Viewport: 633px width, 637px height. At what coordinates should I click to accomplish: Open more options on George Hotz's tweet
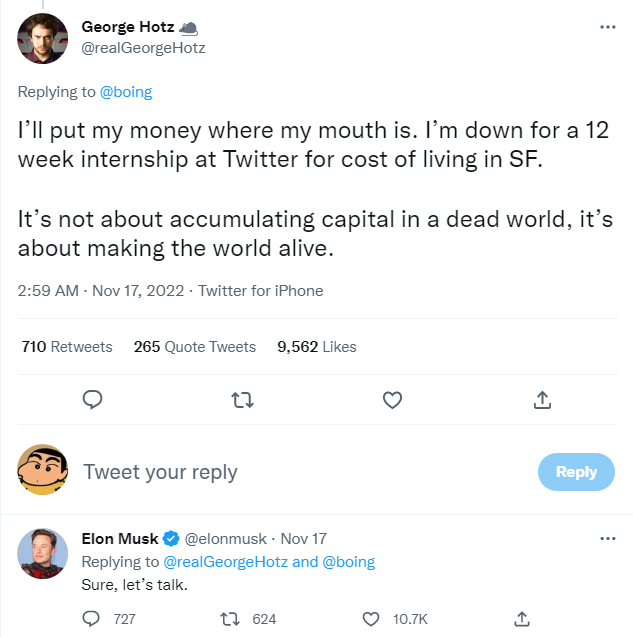(x=607, y=26)
